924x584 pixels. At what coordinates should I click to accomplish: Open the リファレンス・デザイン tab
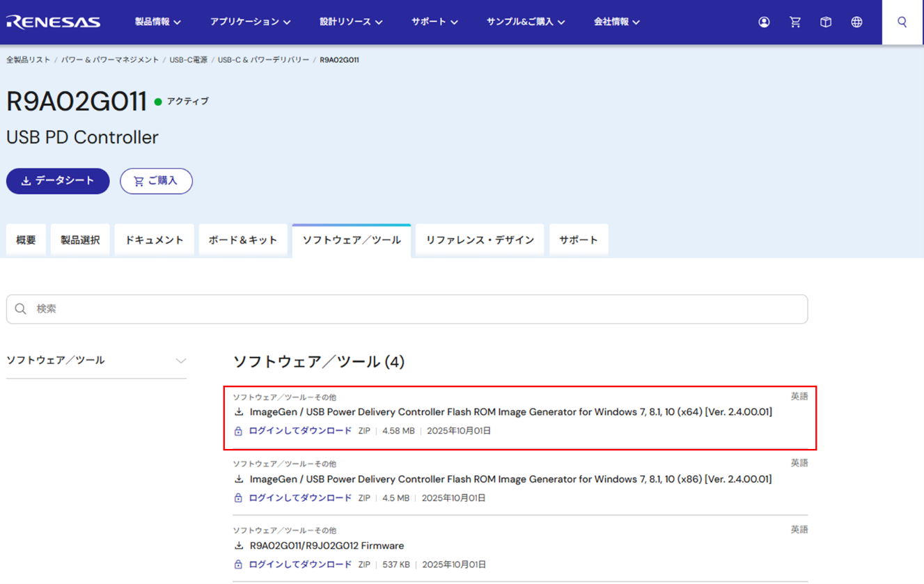480,240
